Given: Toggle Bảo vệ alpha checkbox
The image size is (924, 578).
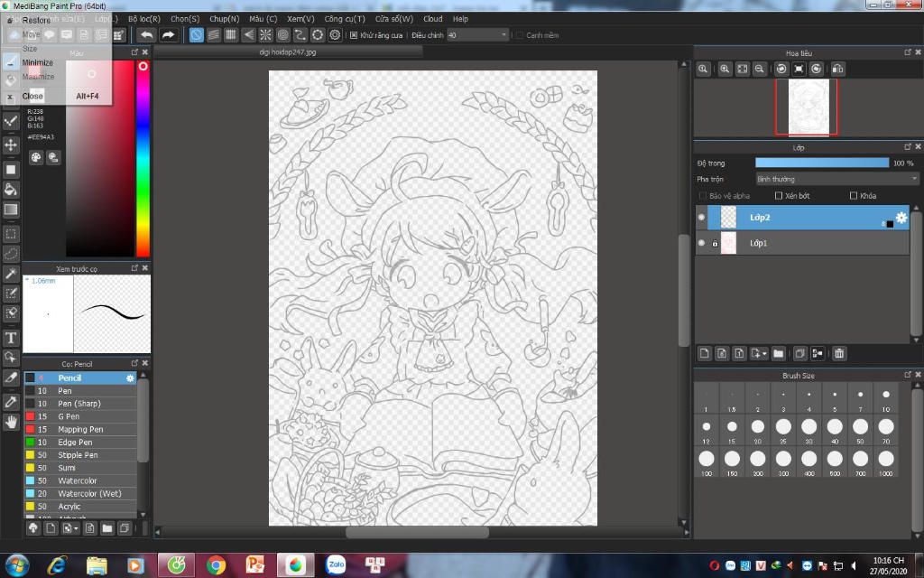Looking at the screenshot, I should [x=702, y=196].
